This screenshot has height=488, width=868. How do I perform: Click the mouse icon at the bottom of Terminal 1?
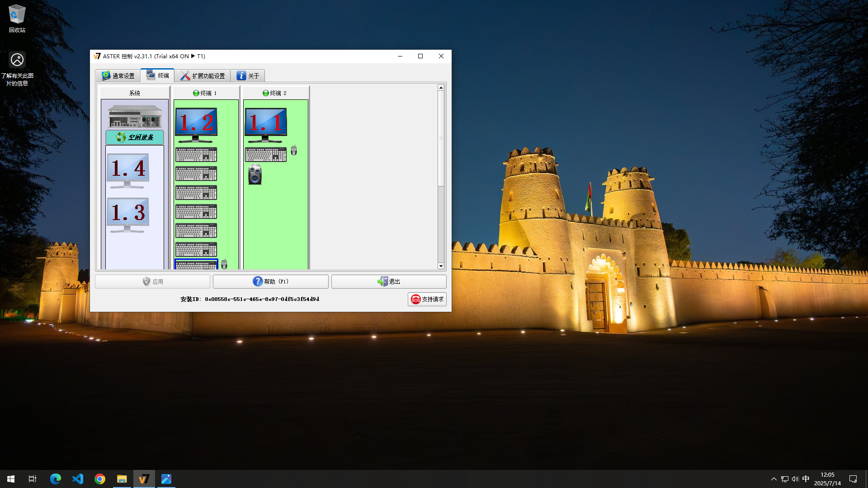(224, 264)
